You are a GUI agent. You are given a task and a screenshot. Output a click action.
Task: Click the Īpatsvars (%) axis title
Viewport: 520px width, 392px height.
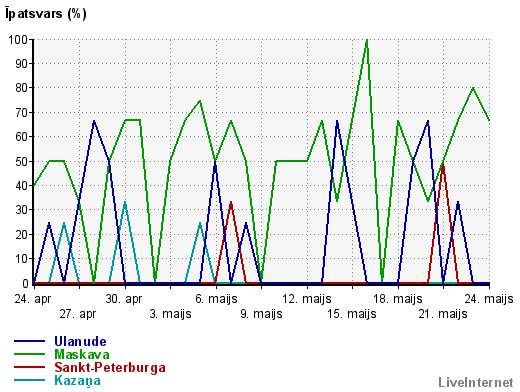(46, 14)
